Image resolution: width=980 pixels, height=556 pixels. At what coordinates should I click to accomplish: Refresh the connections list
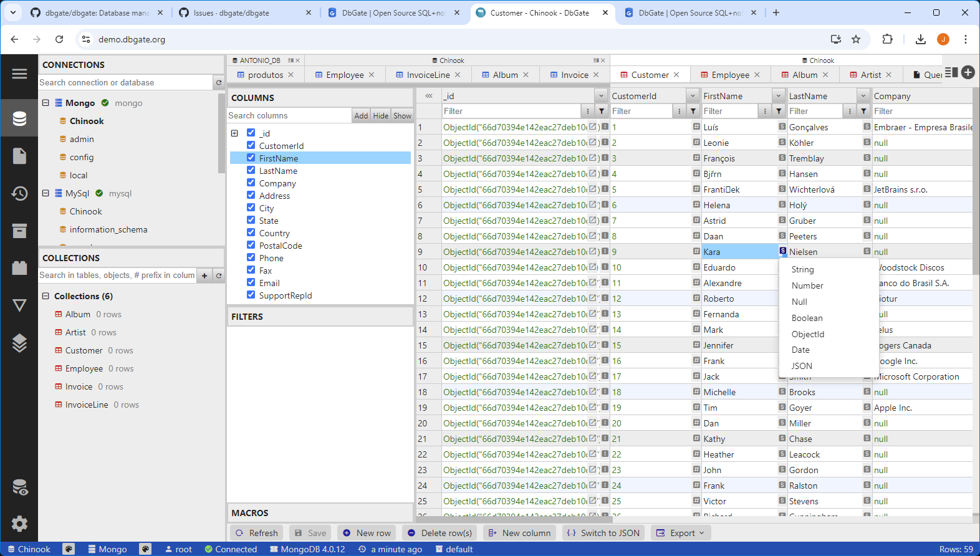tap(219, 82)
